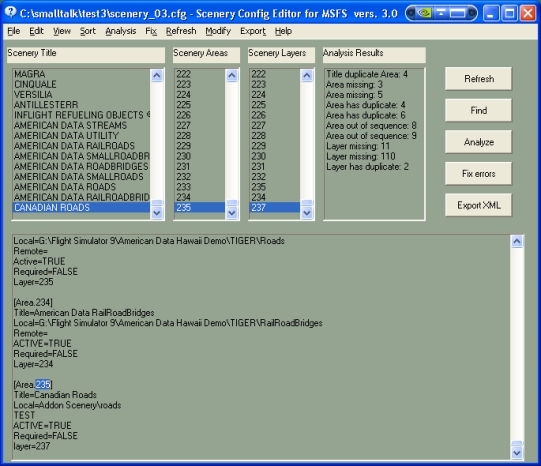This screenshot has width=541, height=466.
Task: Click config text pane down arrow
Action: pos(517,453)
